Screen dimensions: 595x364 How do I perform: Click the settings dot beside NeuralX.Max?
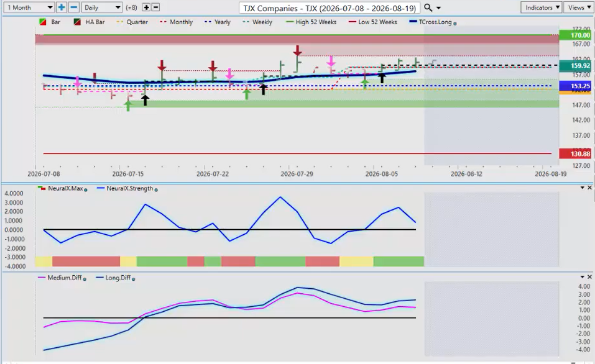86,190
